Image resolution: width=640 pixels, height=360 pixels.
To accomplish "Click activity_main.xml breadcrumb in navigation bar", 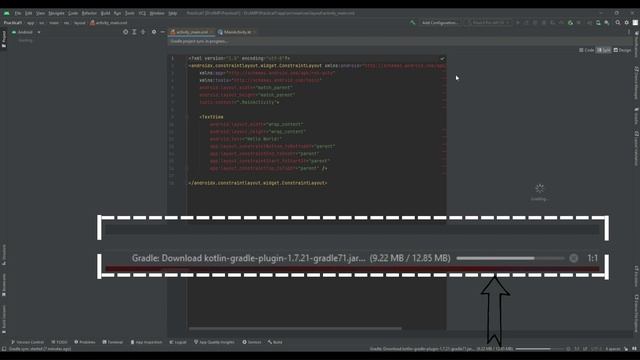I will tap(108, 23).
